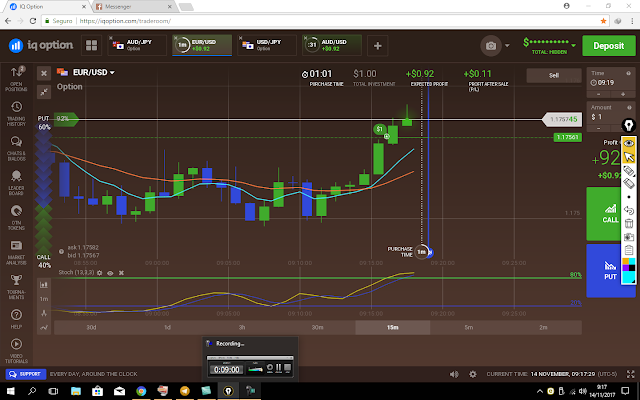
Task: Click the trash can in overlay toolbar
Action: tap(629, 223)
